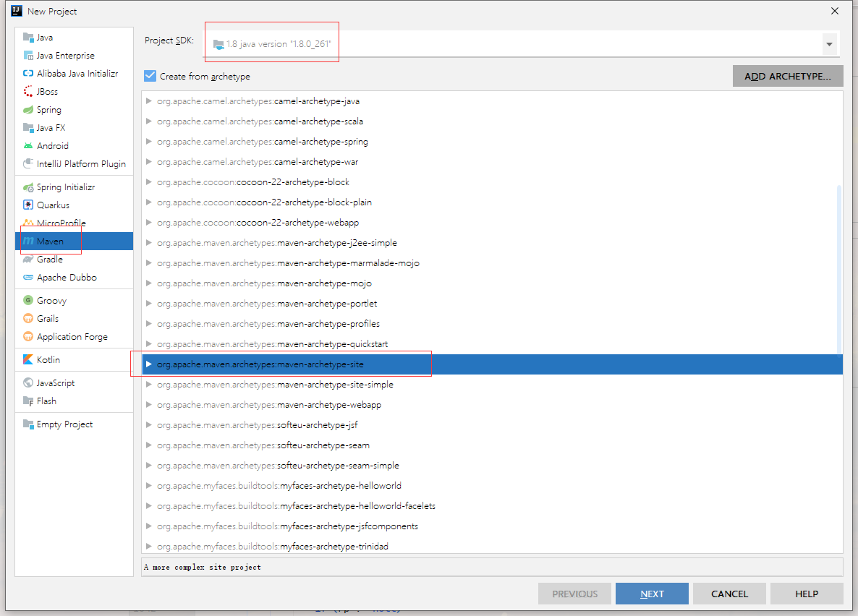Click the IntelliJ Platform Plugin icon
Screen dimensions: 858x616
coord(28,163)
